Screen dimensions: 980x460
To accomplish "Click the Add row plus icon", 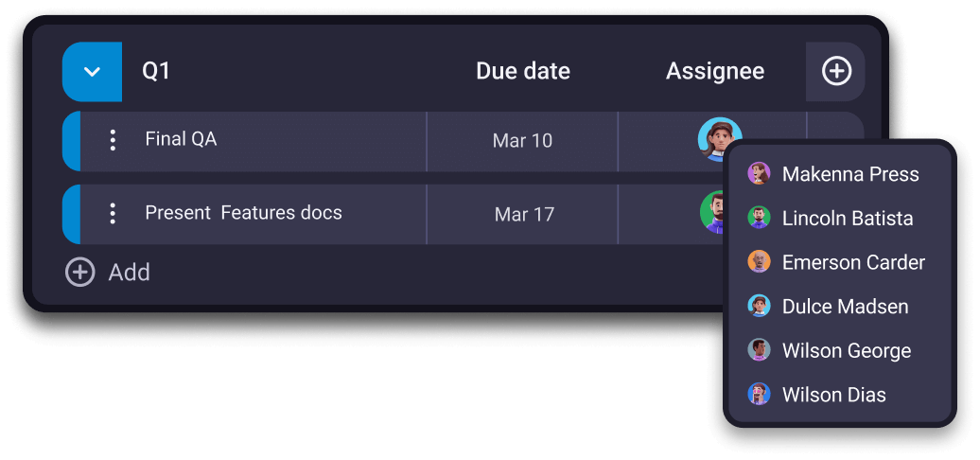I will pos(79,273).
